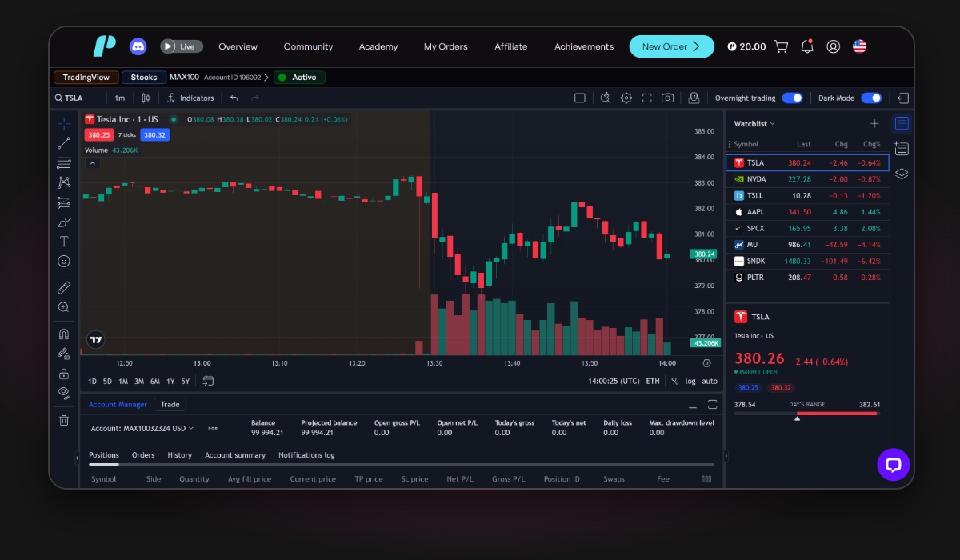Open the shopping cart
Image resolution: width=960 pixels, height=560 pixels.
coord(781,46)
